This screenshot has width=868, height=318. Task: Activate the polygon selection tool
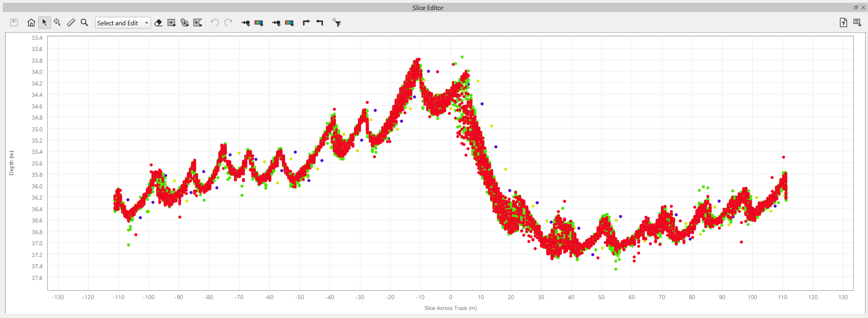click(x=198, y=23)
